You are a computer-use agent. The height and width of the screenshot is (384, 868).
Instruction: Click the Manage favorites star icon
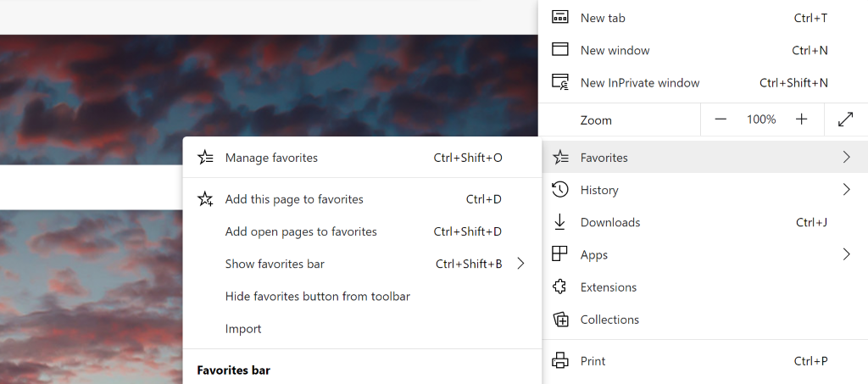click(x=205, y=158)
